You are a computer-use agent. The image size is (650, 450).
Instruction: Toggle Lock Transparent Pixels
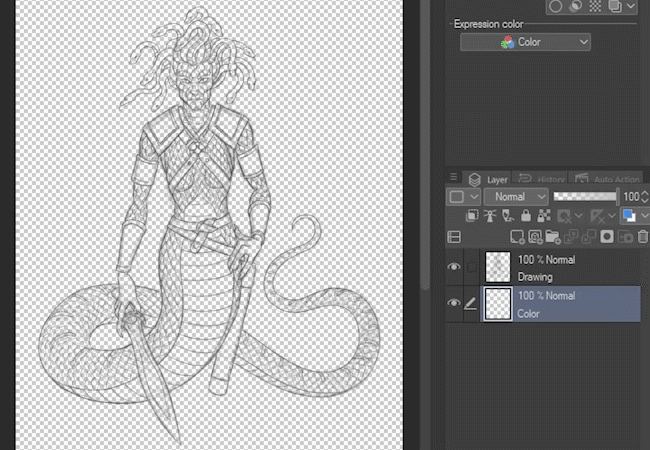pos(544,216)
